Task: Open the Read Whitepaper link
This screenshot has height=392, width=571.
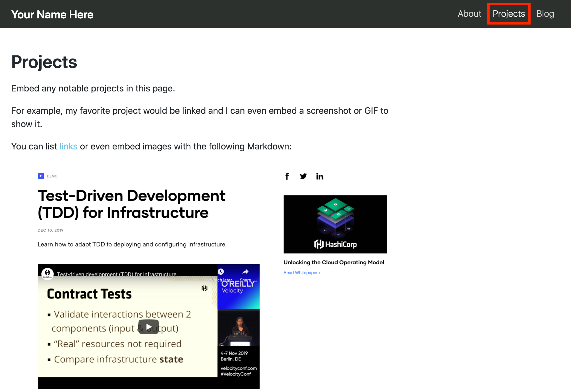Action: [302, 273]
